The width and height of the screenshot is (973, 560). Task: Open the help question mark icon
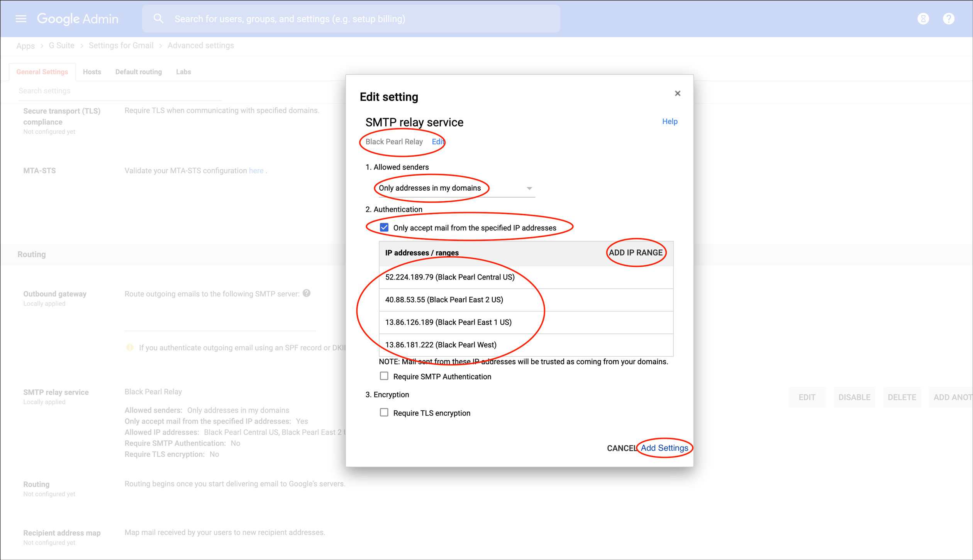(x=948, y=19)
